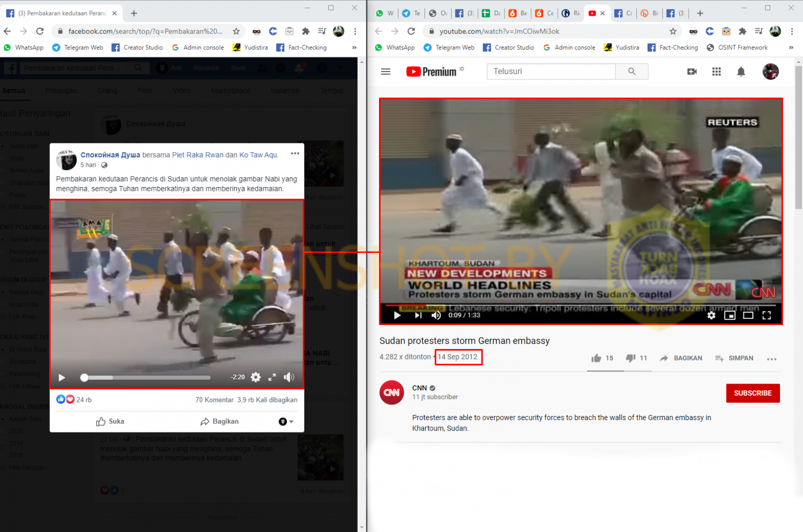Open the Facebook post options ellipsis
Image resolution: width=803 pixels, height=532 pixels.
295,154
